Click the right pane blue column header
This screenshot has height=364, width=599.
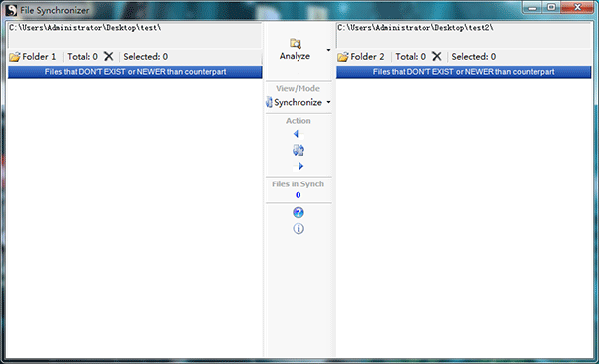pyautogui.click(x=464, y=72)
